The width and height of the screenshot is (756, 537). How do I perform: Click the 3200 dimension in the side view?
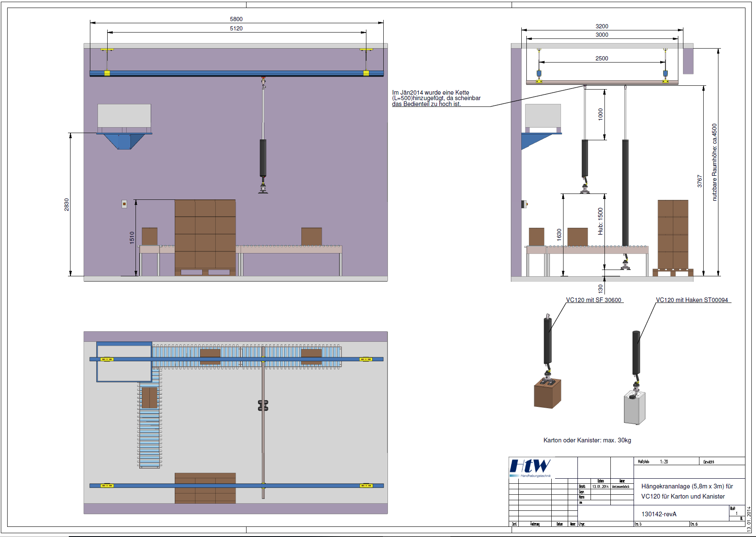tap(602, 26)
